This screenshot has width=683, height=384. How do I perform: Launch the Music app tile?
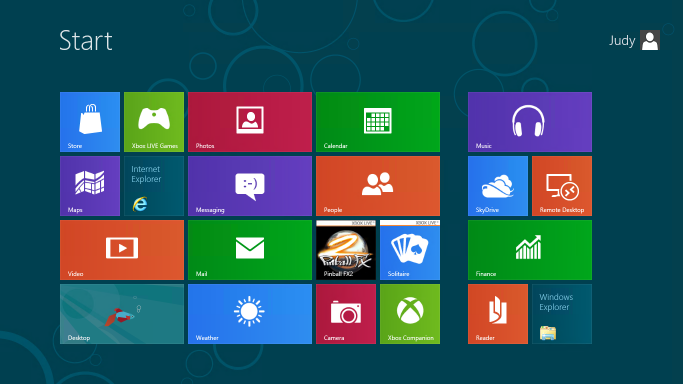(x=530, y=122)
